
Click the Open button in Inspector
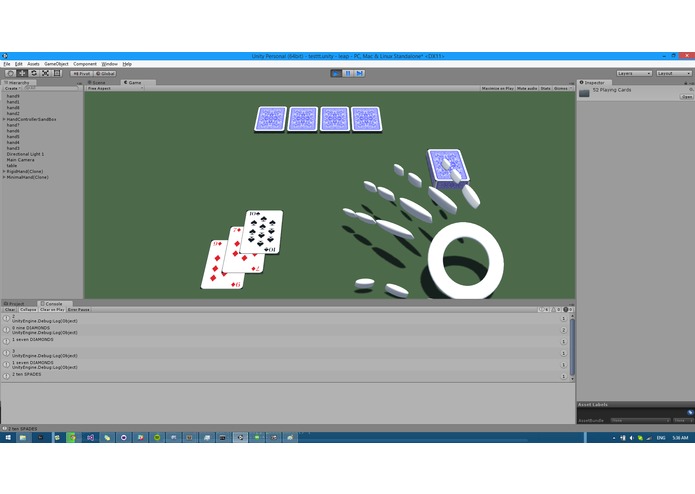pyautogui.click(x=687, y=96)
